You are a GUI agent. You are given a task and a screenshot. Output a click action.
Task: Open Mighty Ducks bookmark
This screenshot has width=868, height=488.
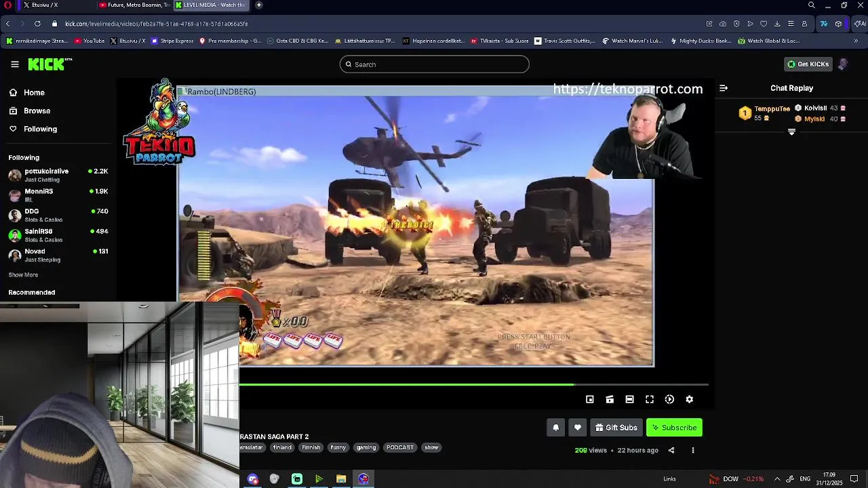[701, 41]
